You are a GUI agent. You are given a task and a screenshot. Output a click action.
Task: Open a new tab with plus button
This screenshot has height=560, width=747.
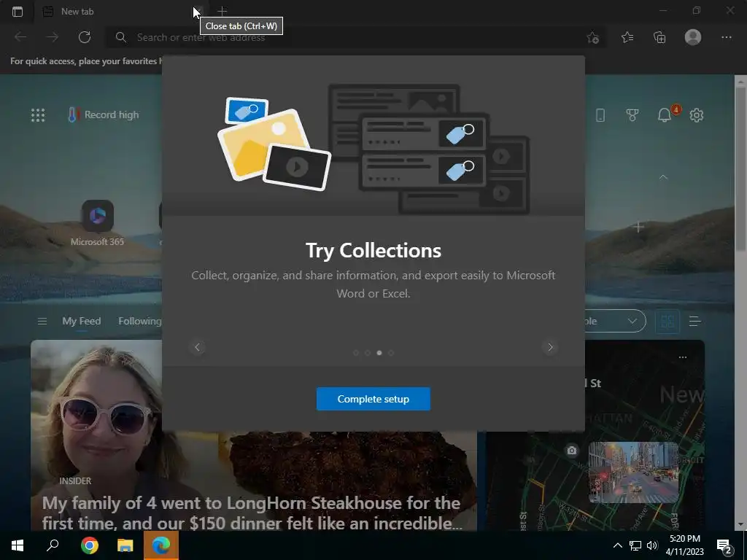click(222, 11)
